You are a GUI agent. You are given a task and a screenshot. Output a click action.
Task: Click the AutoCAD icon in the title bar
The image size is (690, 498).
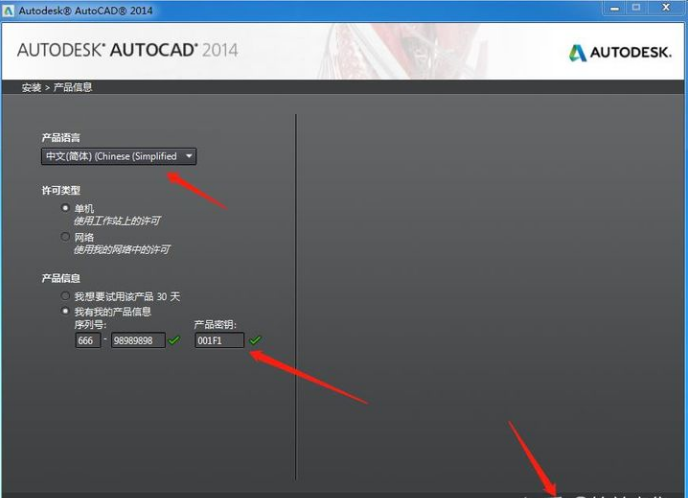click(8, 11)
